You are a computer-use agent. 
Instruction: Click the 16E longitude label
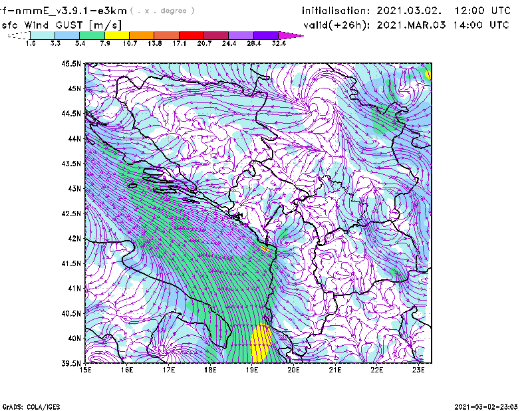click(x=127, y=370)
